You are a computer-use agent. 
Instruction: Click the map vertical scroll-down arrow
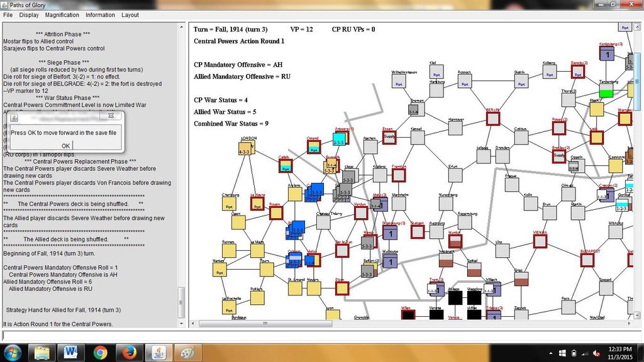pos(637,315)
